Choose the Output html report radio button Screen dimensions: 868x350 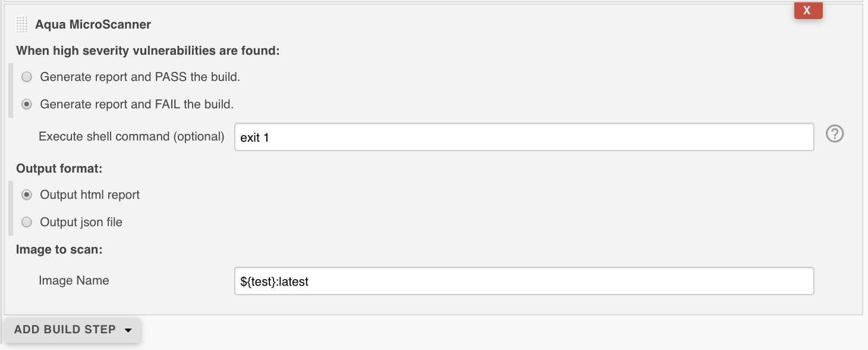pyautogui.click(x=27, y=195)
